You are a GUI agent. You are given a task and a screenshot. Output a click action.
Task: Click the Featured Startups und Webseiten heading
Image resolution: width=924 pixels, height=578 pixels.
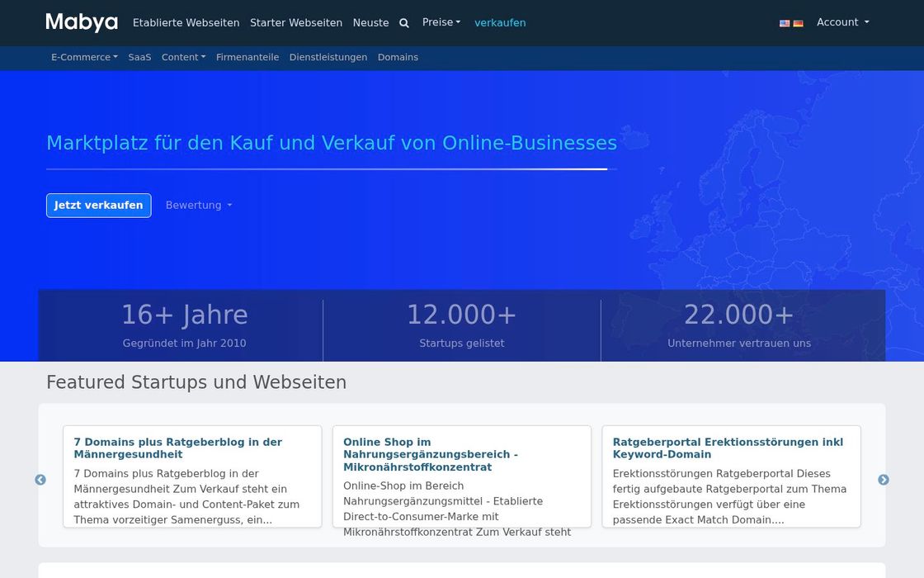196,382
